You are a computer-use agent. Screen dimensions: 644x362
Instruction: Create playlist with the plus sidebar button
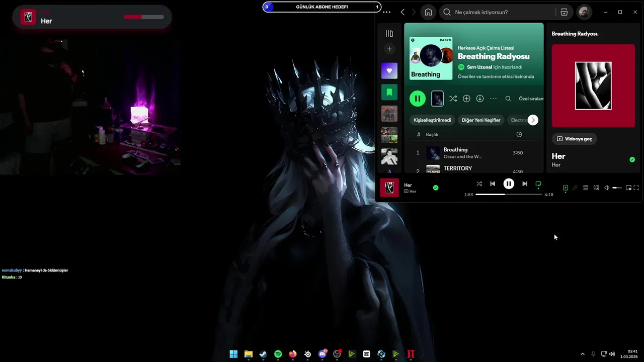(389, 49)
